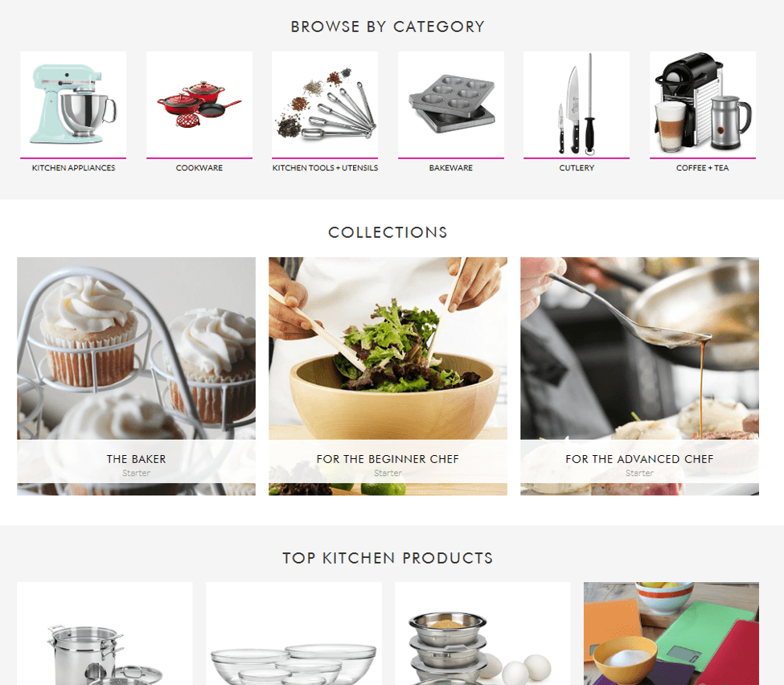Click the Kitchen Appliances label
Viewport: 784px width, 685px height.
pyautogui.click(x=73, y=168)
